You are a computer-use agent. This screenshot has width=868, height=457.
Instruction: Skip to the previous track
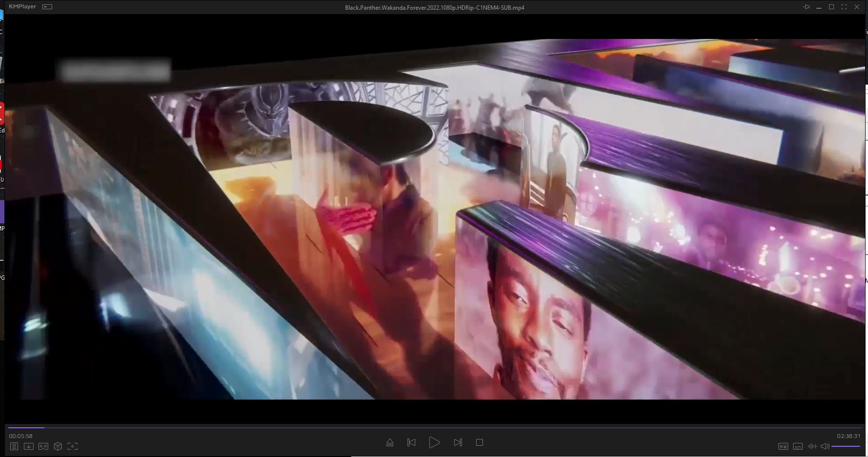click(x=411, y=442)
